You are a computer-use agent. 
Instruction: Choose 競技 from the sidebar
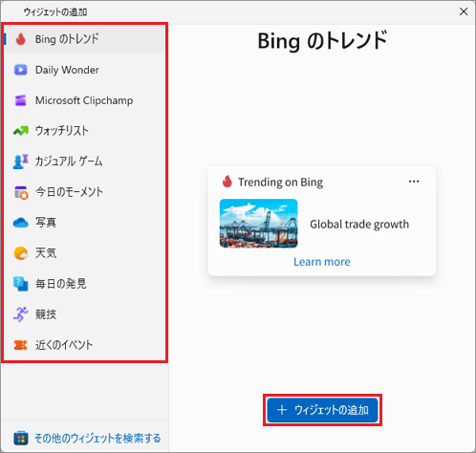click(85, 314)
